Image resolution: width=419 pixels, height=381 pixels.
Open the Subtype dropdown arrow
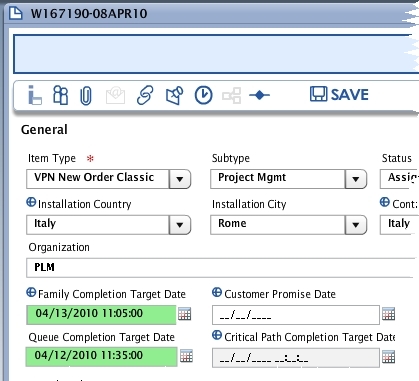click(356, 179)
